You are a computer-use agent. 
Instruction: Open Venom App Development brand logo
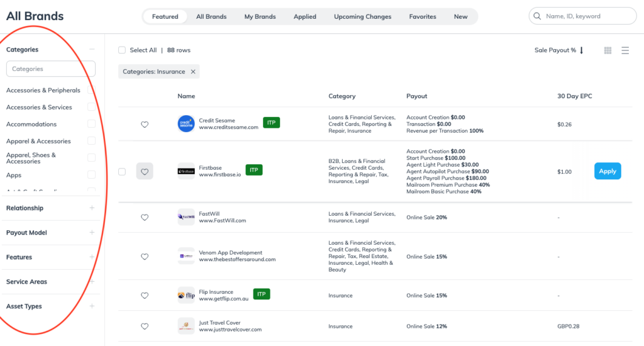coord(186,255)
